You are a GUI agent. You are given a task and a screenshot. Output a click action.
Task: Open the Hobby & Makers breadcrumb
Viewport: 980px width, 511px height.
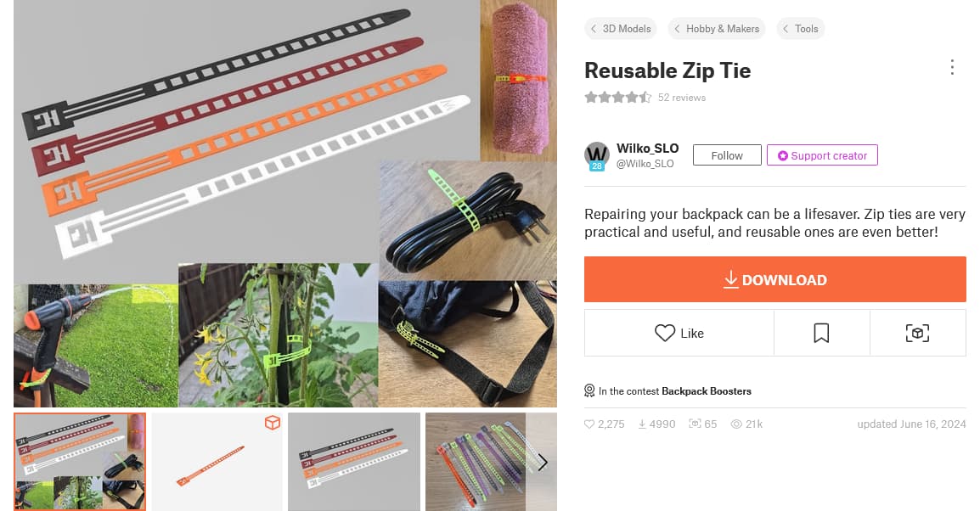(x=716, y=29)
